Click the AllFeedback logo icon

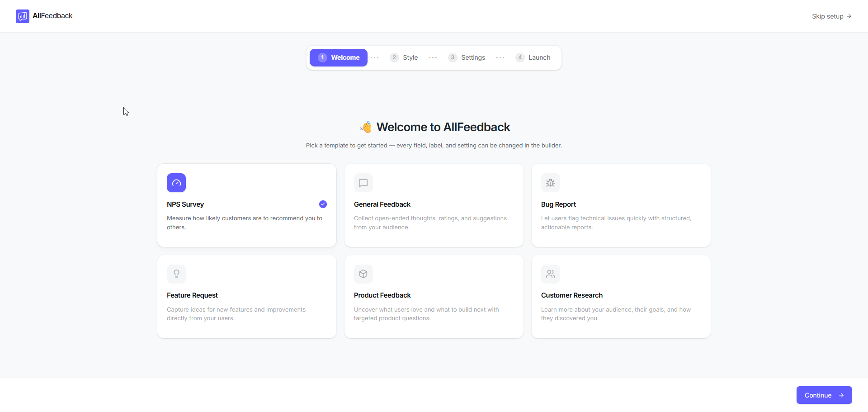click(23, 16)
